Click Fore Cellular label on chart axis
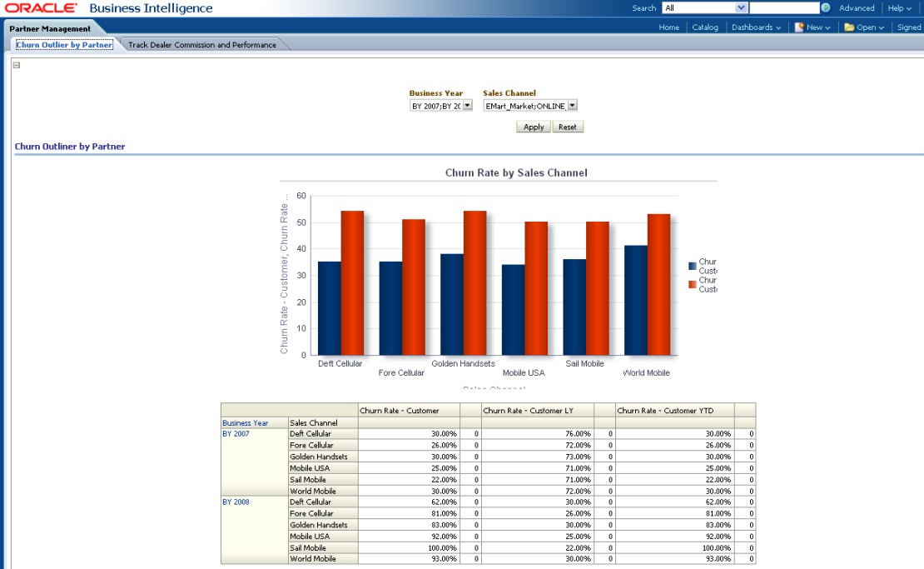Image resolution: width=924 pixels, height=569 pixels. click(x=401, y=372)
